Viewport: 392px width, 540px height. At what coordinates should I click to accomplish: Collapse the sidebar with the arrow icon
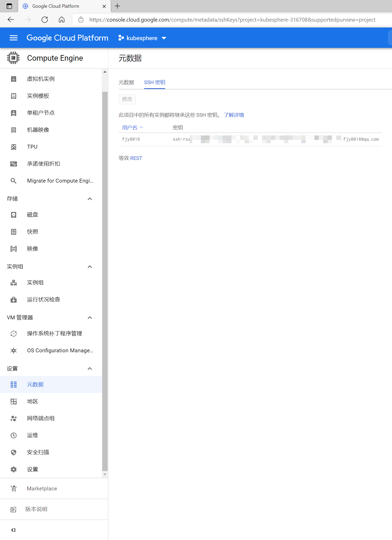(x=13, y=530)
